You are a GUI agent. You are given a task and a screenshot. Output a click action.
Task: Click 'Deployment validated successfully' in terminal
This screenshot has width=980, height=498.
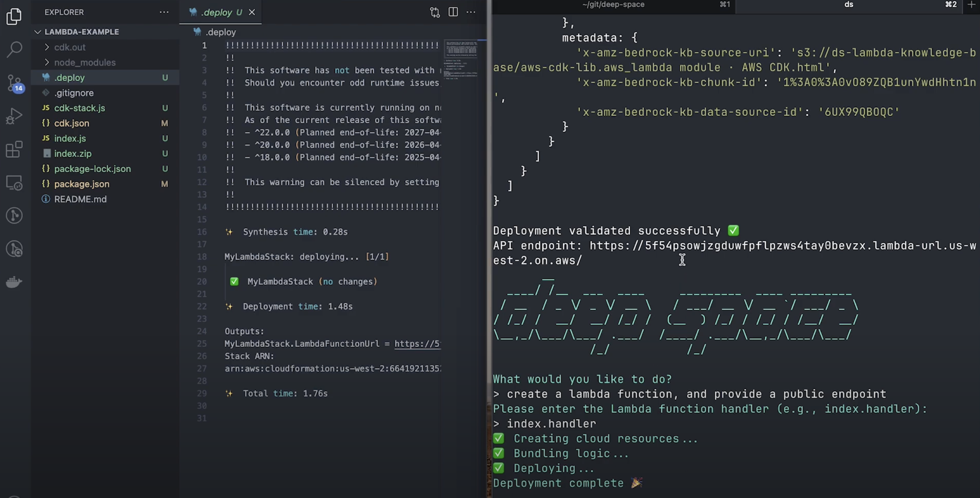point(606,231)
